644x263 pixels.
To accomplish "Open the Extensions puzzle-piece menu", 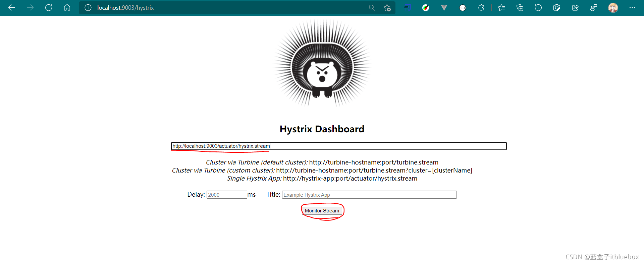I will pyautogui.click(x=481, y=8).
